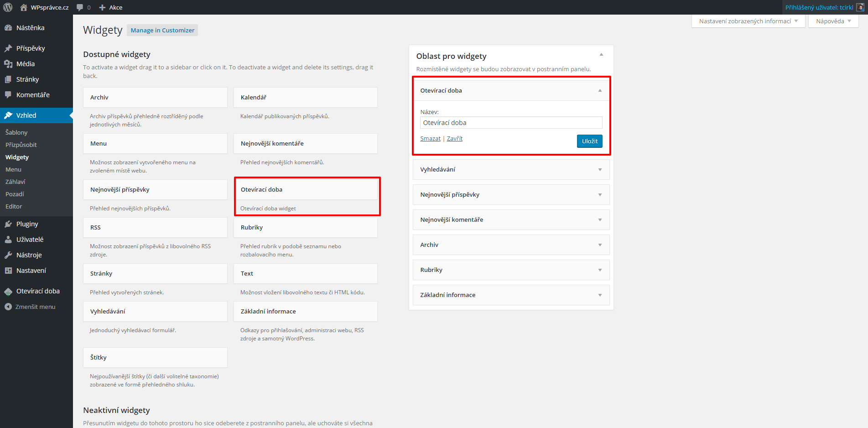
Task: Open the Záhlaví submenu item
Action: pos(15,182)
